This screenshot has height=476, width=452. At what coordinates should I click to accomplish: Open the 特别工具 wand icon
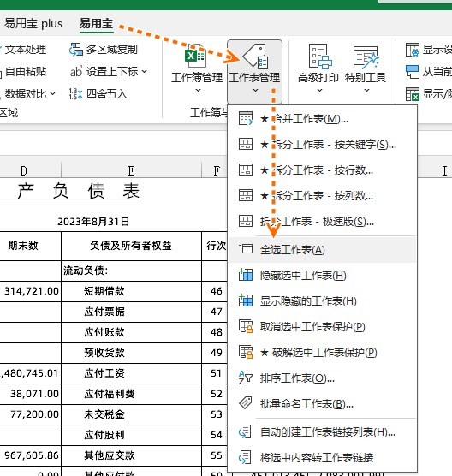pyautogui.click(x=366, y=57)
